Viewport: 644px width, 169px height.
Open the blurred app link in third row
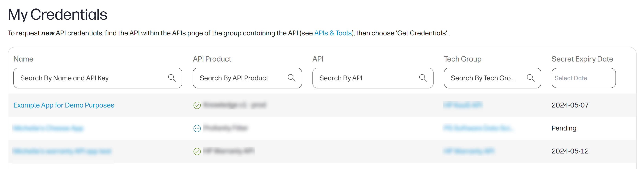62,151
